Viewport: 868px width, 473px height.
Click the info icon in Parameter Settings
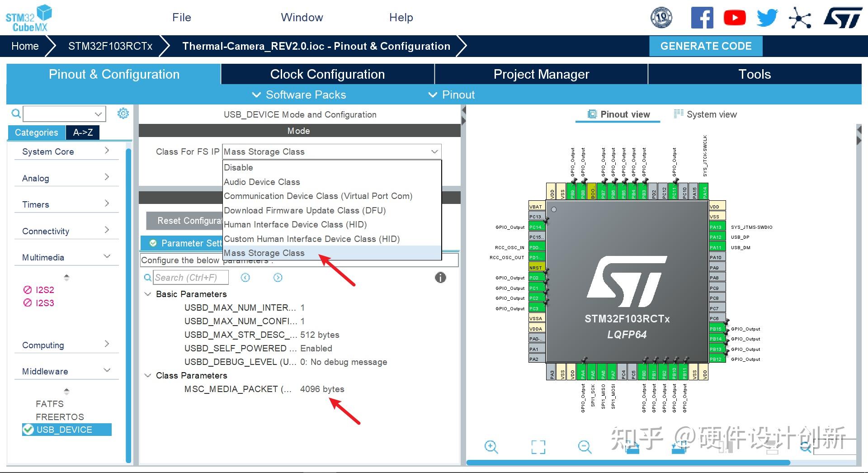point(440,277)
